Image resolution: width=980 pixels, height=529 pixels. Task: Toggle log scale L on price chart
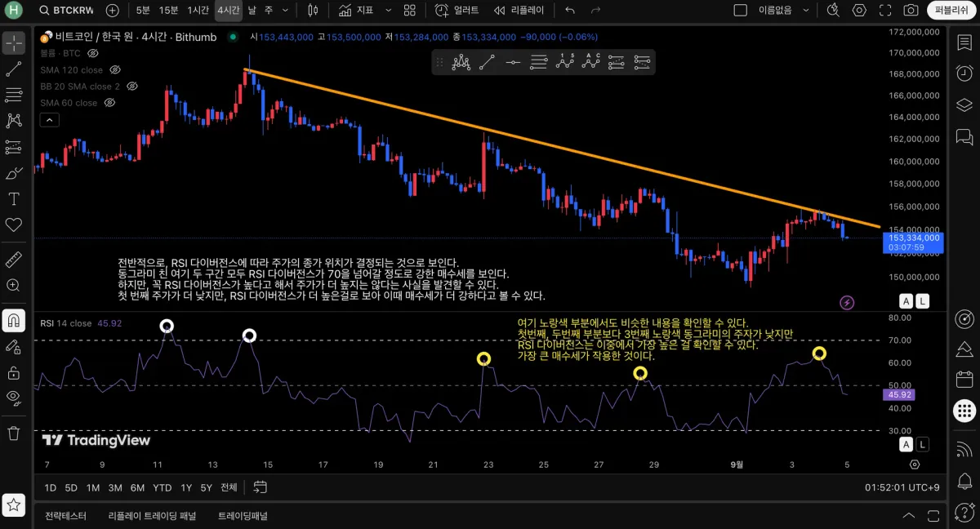point(922,301)
